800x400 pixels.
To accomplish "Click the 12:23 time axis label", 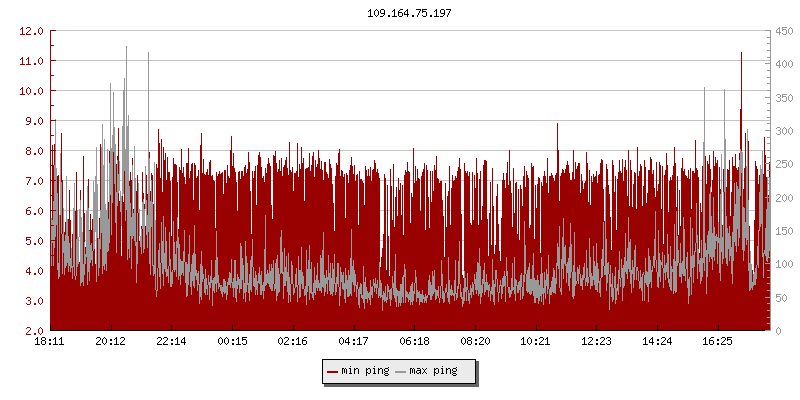I will tap(596, 342).
